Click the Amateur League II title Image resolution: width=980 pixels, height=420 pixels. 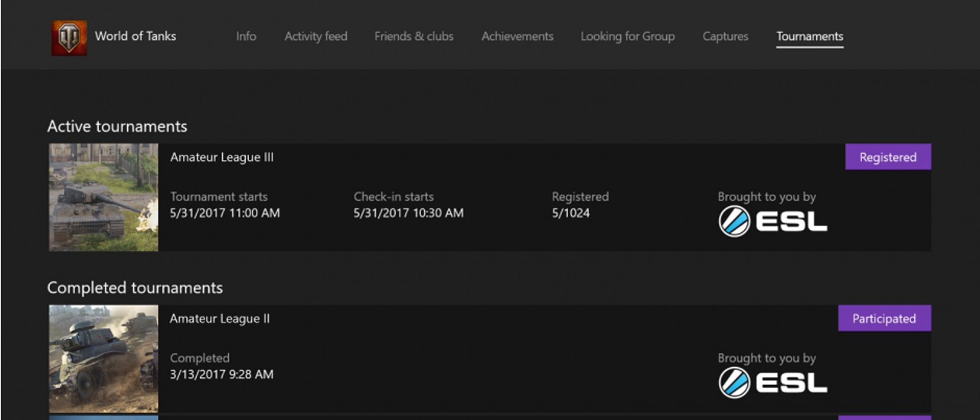[x=220, y=319]
